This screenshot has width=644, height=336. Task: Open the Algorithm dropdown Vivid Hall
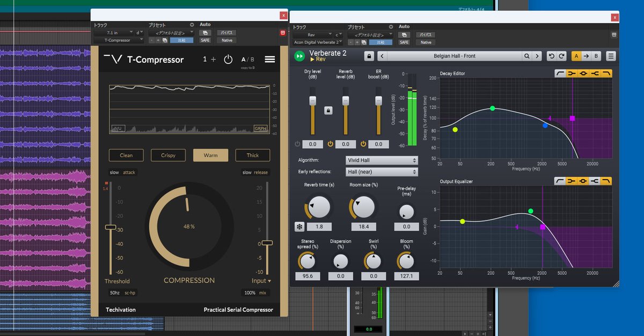click(x=382, y=160)
